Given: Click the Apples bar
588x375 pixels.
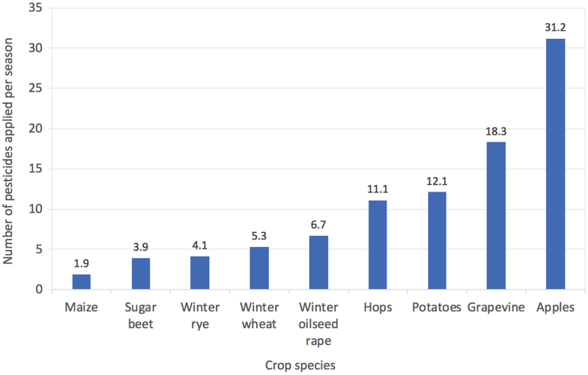Looking at the screenshot, I should click(x=555, y=164).
